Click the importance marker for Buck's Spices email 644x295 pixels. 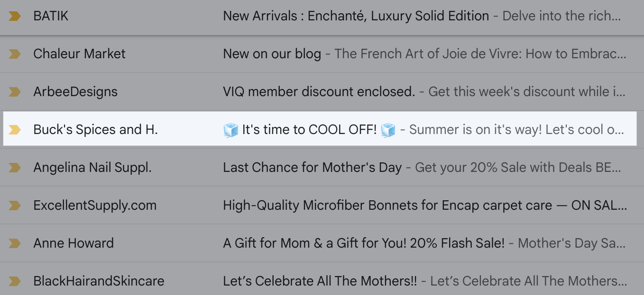(15, 129)
